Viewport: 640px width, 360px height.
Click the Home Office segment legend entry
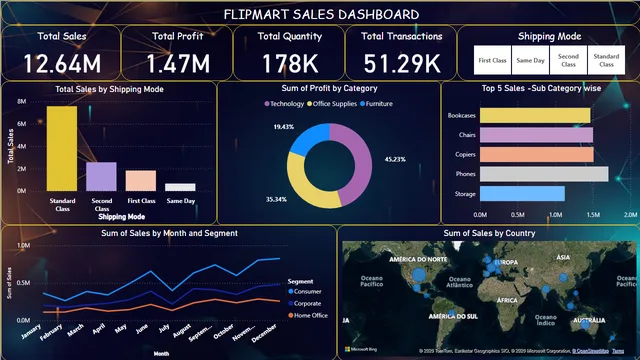308,316
